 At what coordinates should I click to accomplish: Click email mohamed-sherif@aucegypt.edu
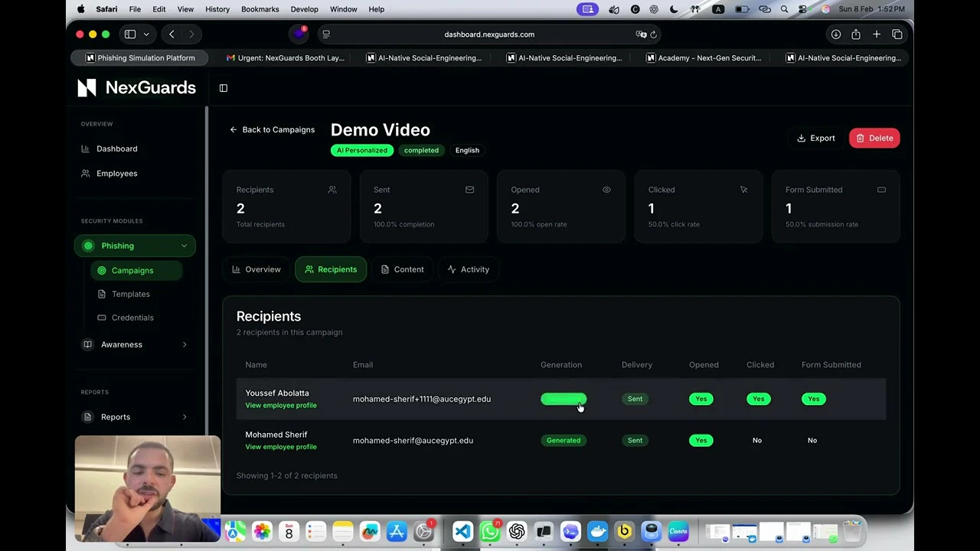click(x=413, y=441)
